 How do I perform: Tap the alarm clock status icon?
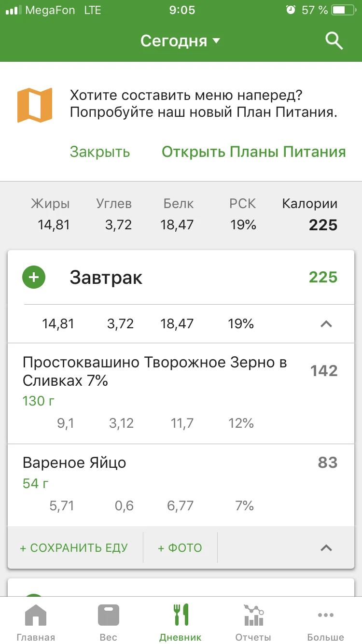291,10
